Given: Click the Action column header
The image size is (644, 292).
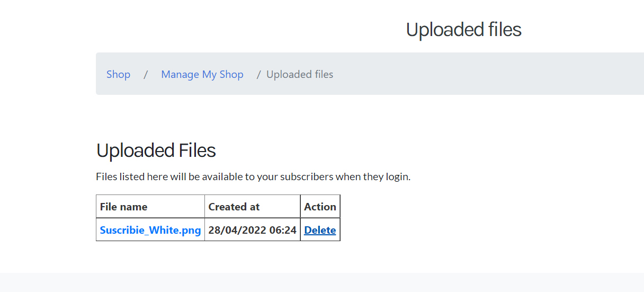Looking at the screenshot, I should point(320,207).
